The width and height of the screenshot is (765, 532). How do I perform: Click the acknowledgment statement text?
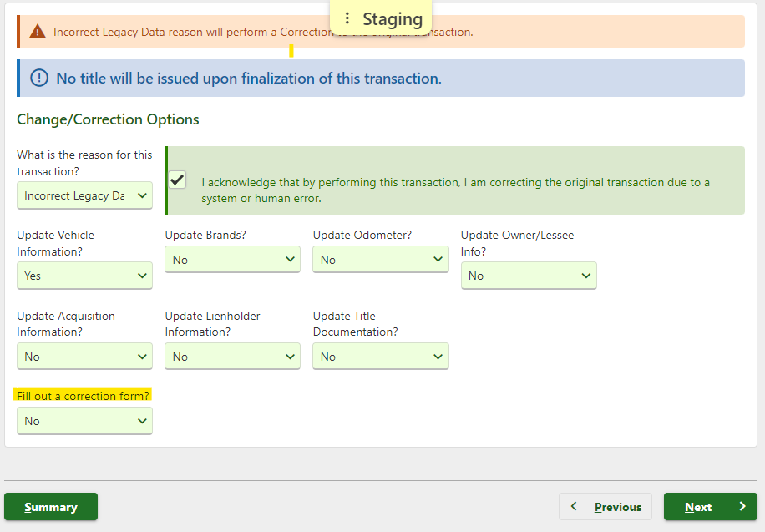455,190
